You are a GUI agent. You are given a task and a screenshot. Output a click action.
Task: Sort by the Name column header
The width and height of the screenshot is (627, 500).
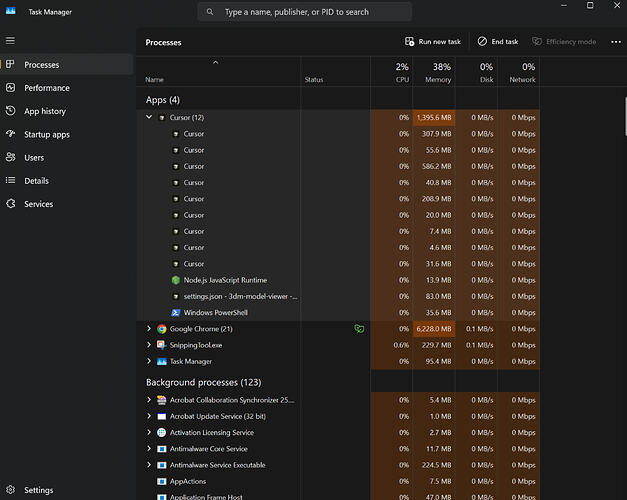[218, 72]
